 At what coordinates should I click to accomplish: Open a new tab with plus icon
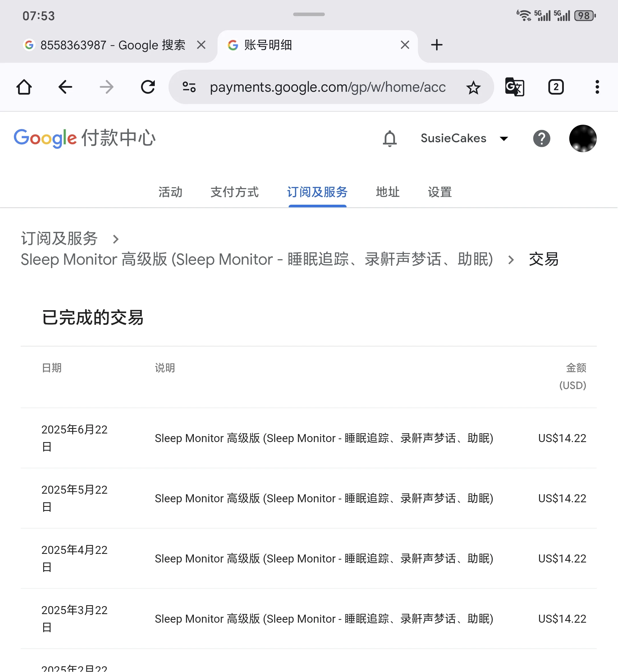437,45
